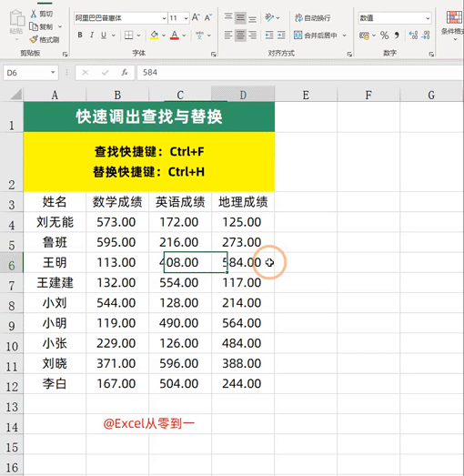Apply percent style format
Viewport: 464px width, 476px height.
point(385,35)
